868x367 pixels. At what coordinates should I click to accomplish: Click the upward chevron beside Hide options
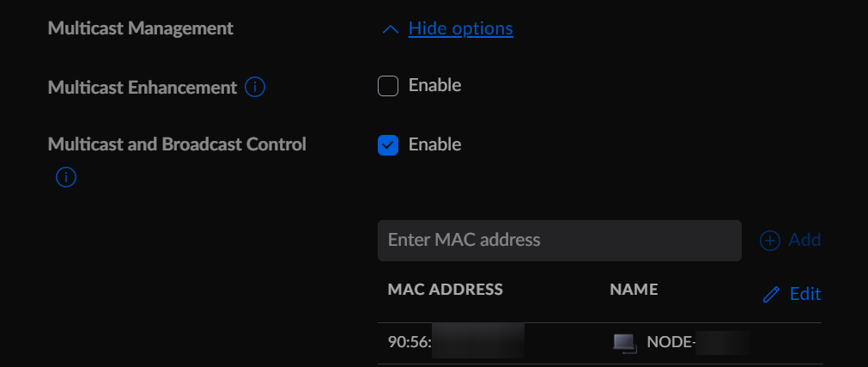pyautogui.click(x=391, y=29)
